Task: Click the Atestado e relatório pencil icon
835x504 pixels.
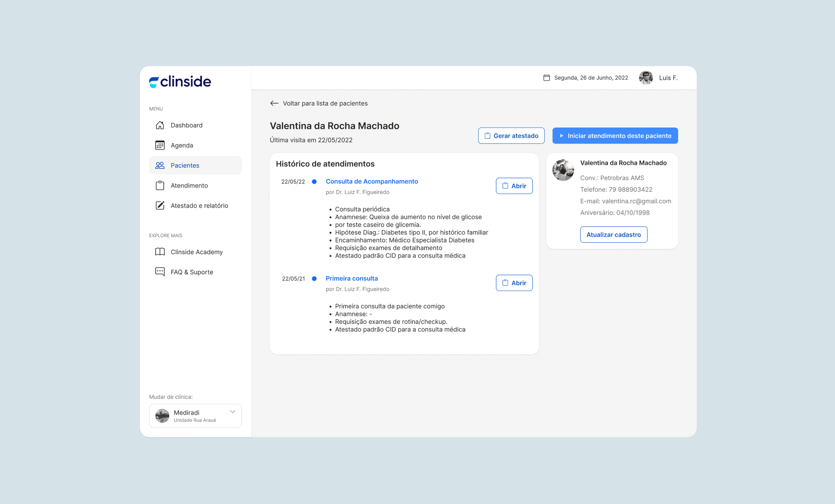Action: pos(160,205)
